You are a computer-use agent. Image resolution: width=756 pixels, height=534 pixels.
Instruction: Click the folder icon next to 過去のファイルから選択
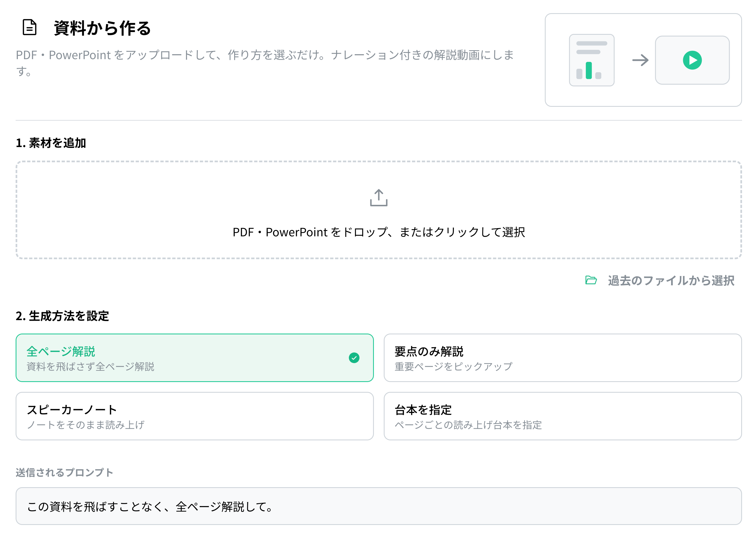pyautogui.click(x=591, y=280)
